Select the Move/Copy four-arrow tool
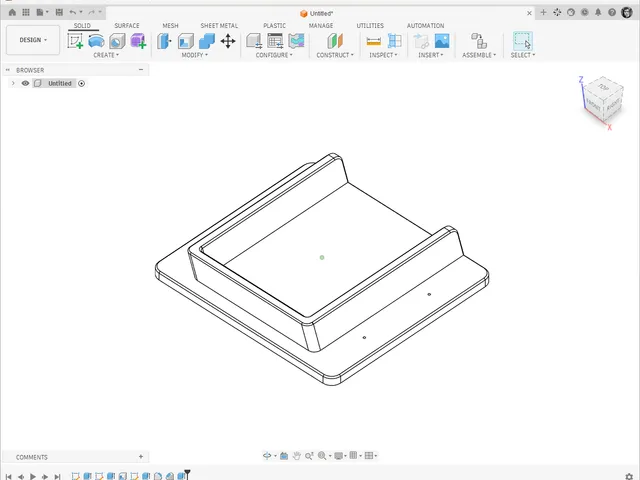 tap(228, 41)
